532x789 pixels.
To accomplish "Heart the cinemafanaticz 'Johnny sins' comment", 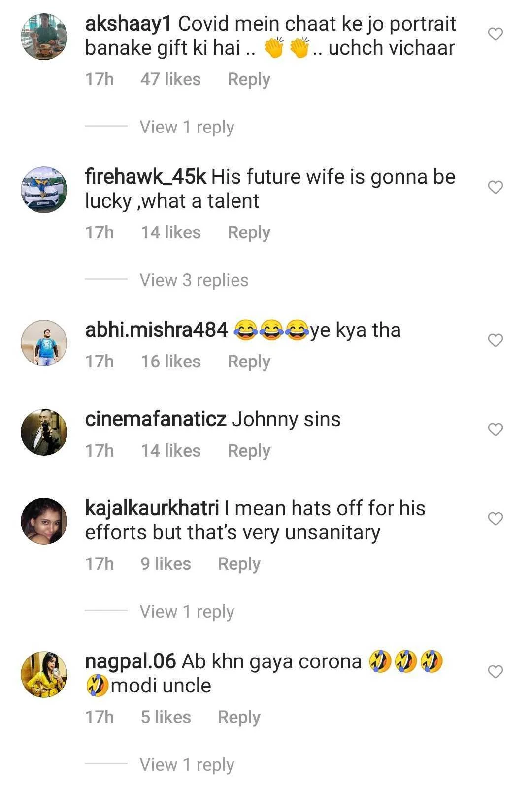I will click(495, 429).
